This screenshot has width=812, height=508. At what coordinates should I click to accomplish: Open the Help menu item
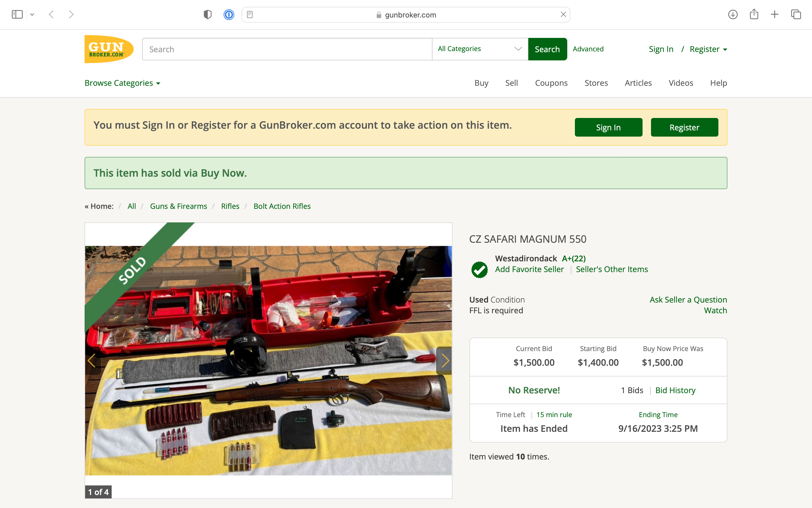point(718,83)
